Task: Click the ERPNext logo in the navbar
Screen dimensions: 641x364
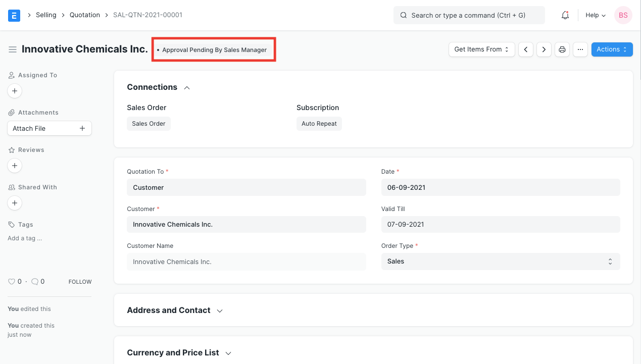Action: (14, 15)
